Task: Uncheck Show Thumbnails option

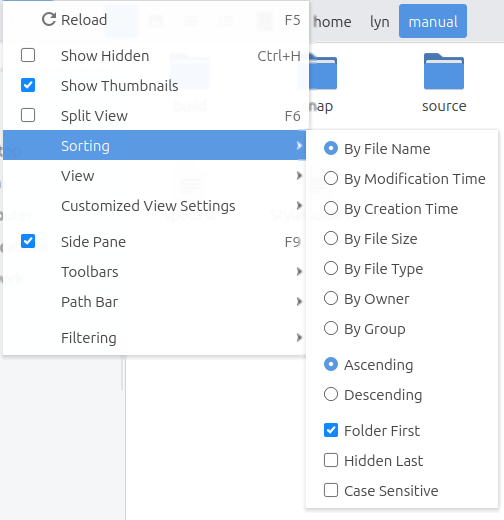Action: click(x=28, y=85)
